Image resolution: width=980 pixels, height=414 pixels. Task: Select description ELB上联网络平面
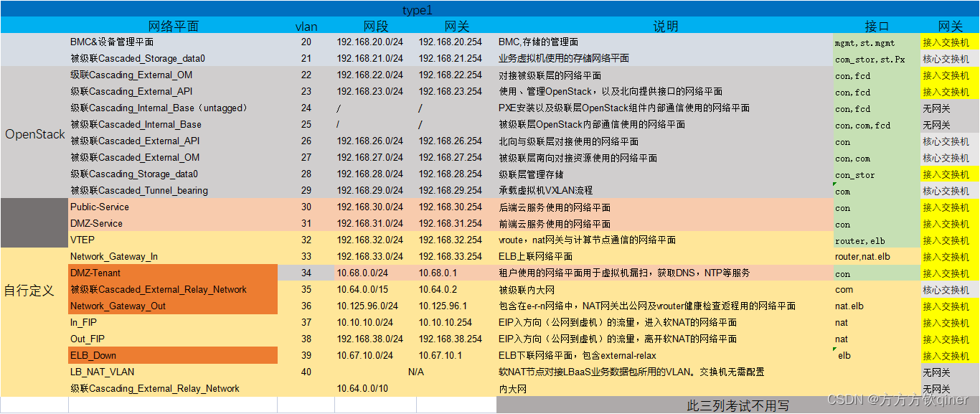pyautogui.click(x=665, y=257)
